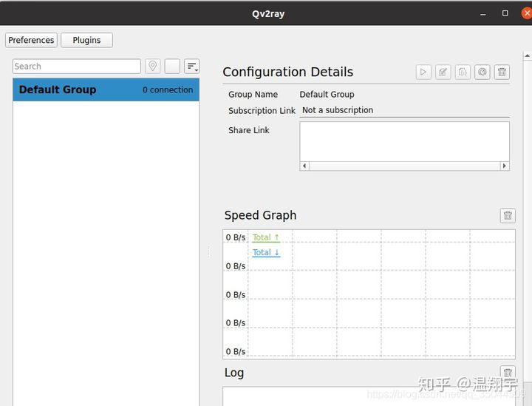Delete the configuration with the trash icon
The width and height of the screenshot is (532, 406).
[502, 72]
